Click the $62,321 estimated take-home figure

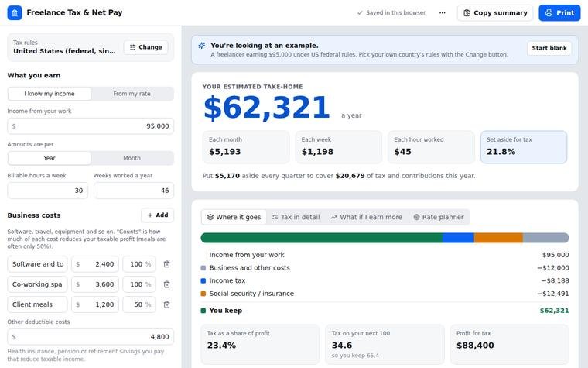pos(267,108)
